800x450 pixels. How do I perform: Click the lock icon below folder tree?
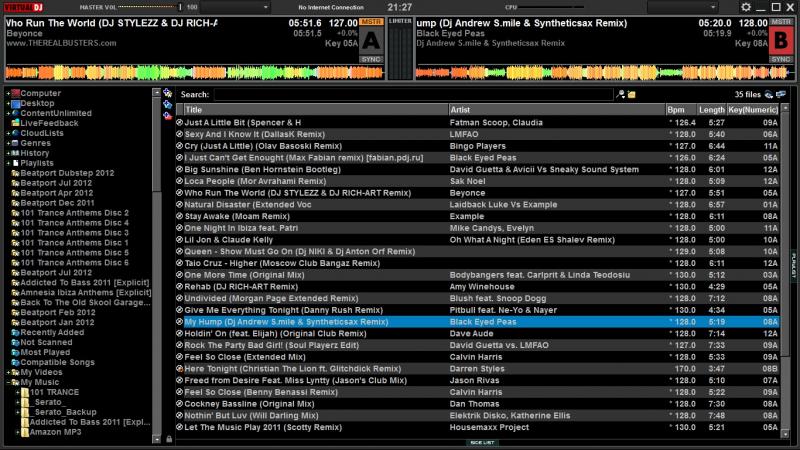(169, 439)
